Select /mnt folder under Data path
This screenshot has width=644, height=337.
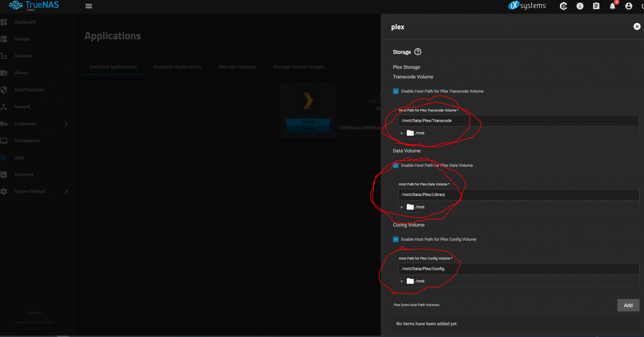click(416, 207)
